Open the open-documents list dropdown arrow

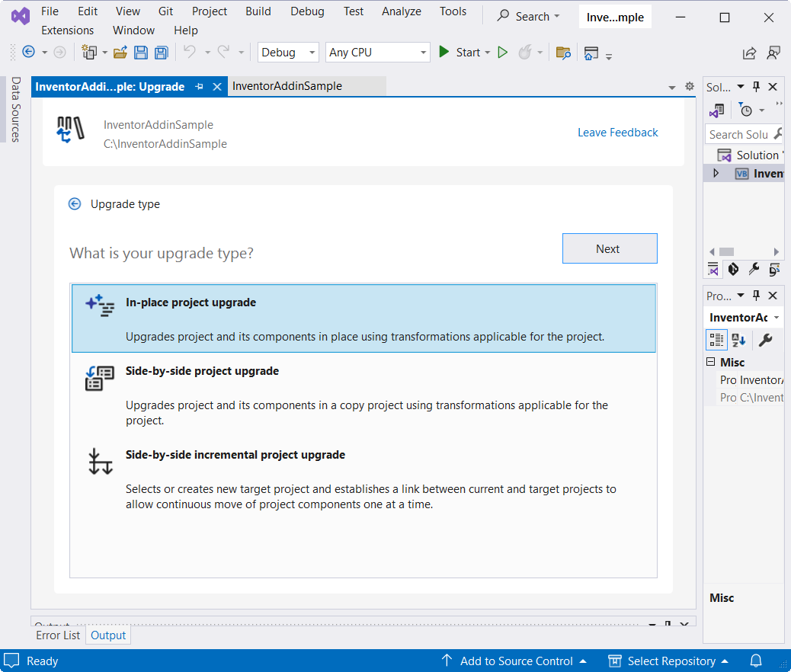672,88
